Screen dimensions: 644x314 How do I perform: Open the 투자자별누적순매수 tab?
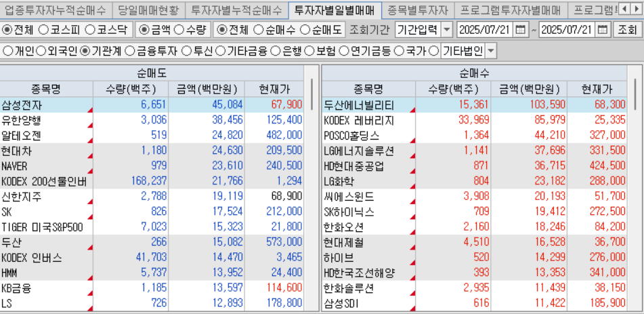(237, 9)
